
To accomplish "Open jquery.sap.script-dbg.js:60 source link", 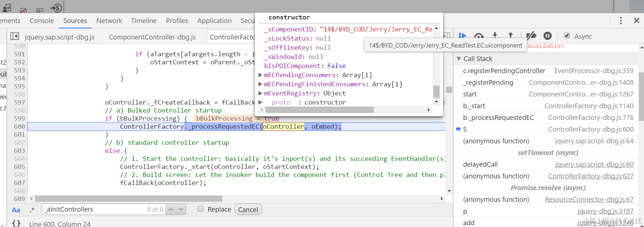I will 594,164.
